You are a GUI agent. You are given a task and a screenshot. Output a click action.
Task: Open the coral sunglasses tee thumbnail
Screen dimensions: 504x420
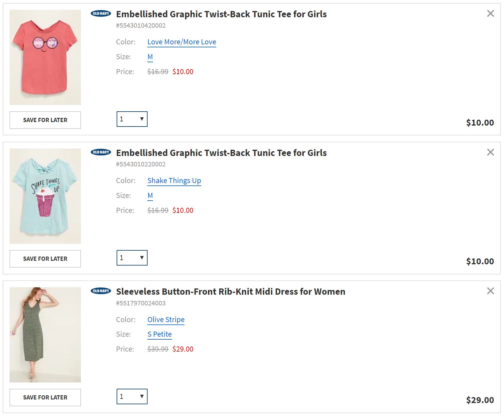pos(45,57)
